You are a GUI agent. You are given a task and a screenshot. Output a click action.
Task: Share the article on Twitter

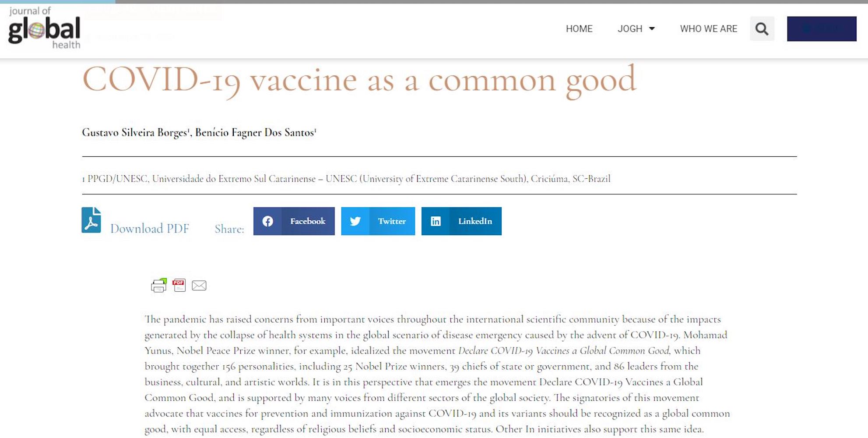378,221
